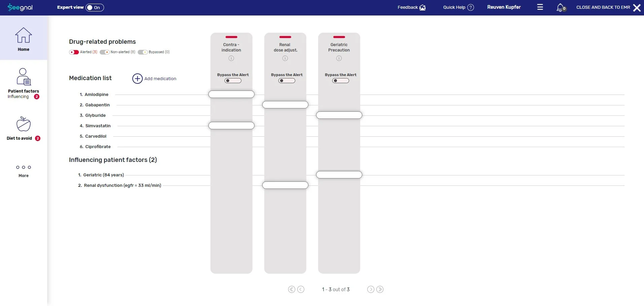Image resolution: width=644 pixels, height=306 pixels.
Task: Open the Diet to avoid panel
Action: 24,128
